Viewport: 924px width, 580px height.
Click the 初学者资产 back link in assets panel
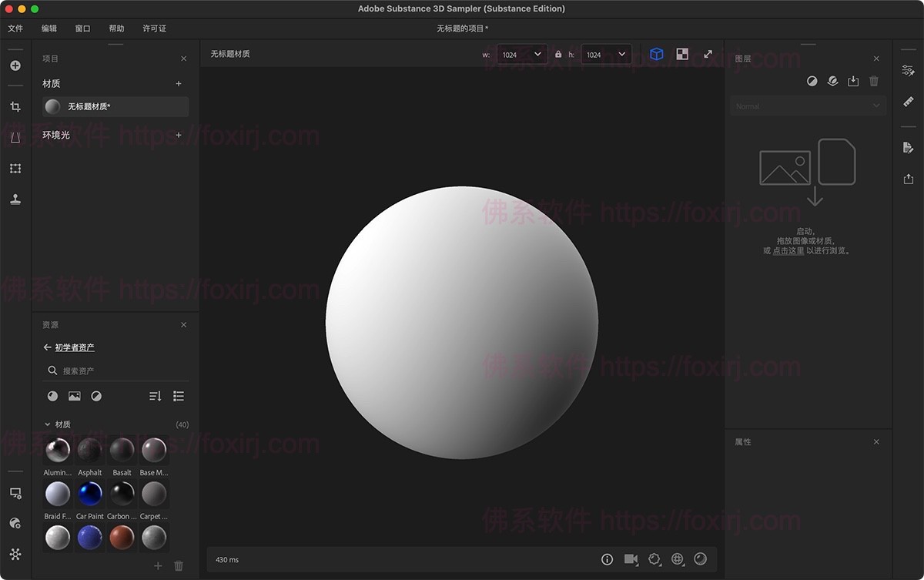click(x=75, y=347)
